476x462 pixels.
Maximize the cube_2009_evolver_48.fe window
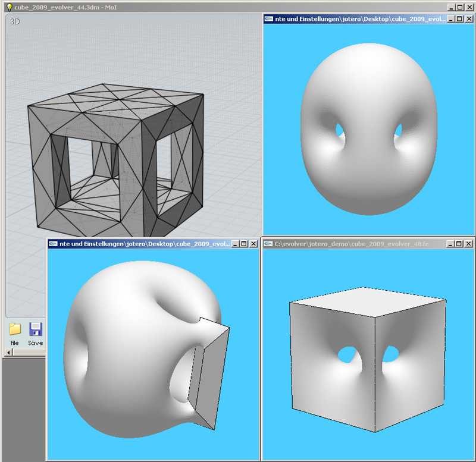460,244
